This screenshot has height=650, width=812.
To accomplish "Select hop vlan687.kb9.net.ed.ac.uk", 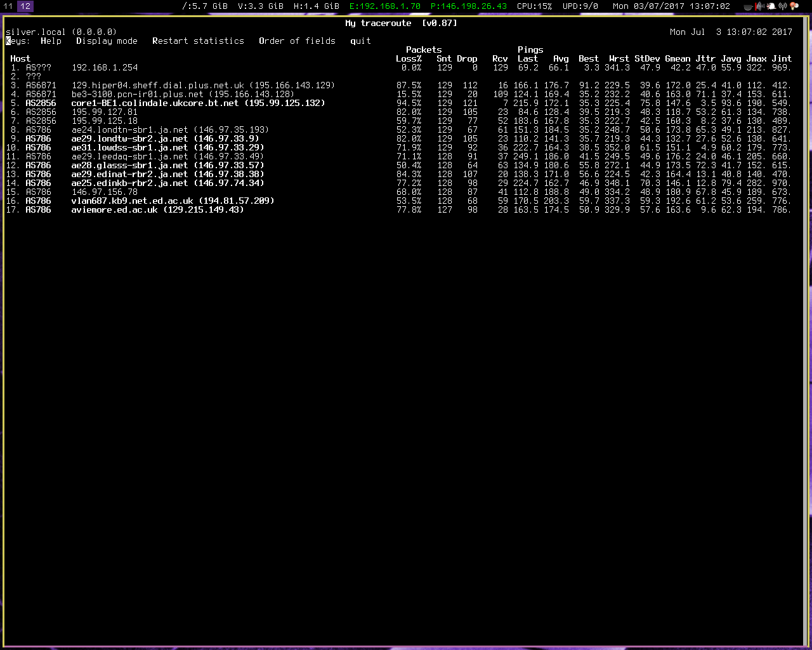I will pos(173,201).
